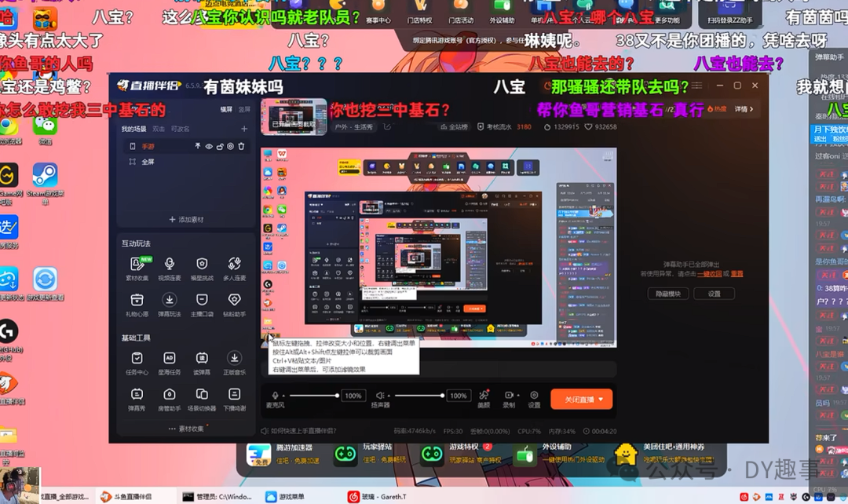Switch to 横屏 landscape mode
The height and width of the screenshot is (504, 848).
(x=226, y=110)
